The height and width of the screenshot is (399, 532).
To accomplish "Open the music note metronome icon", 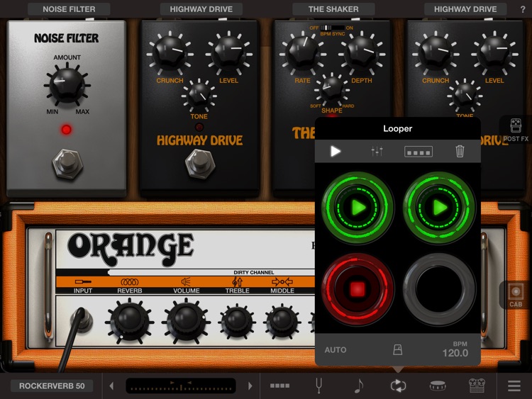I will [x=359, y=386].
